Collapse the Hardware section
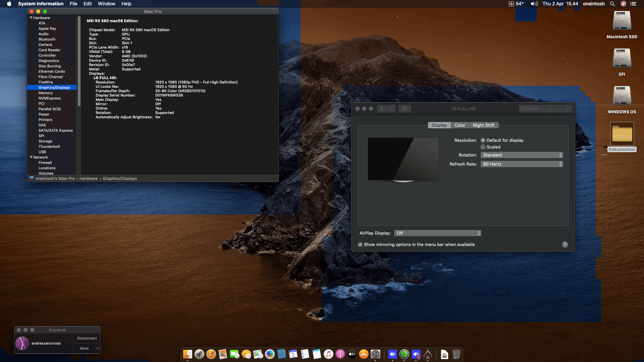Viewport: 644px width, 362px height. pyautogui.click(x=31, y=18)
